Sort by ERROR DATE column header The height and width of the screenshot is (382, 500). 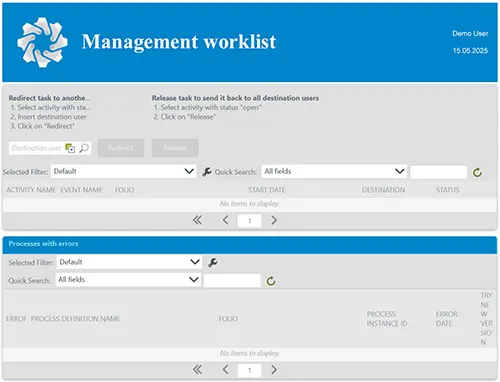tap(447, 319)
